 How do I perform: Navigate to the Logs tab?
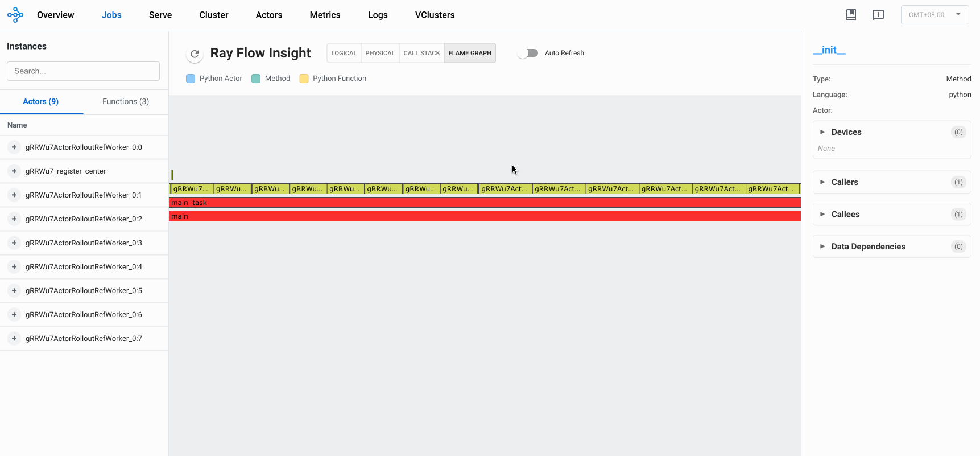(378, 15)
